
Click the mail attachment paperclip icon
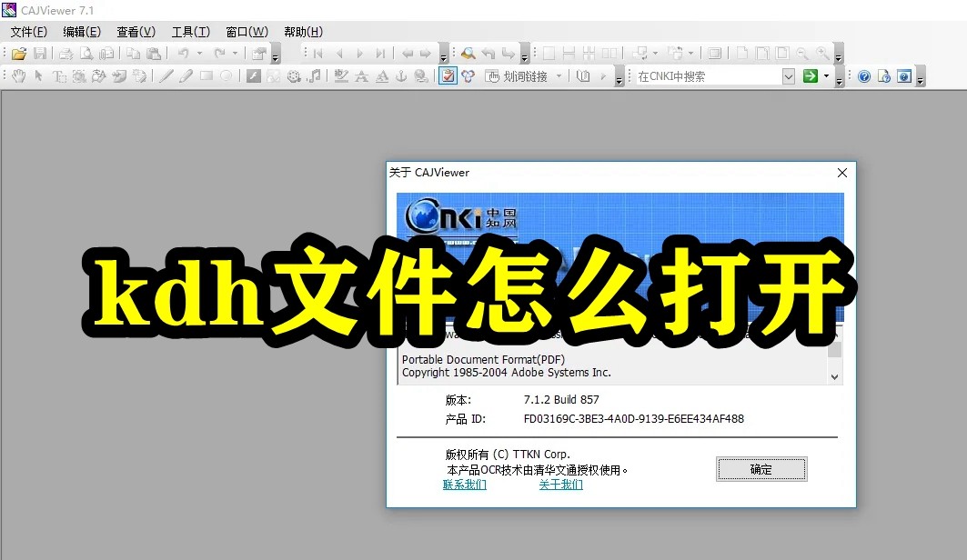pyautogui.click(x=106, y=54)
